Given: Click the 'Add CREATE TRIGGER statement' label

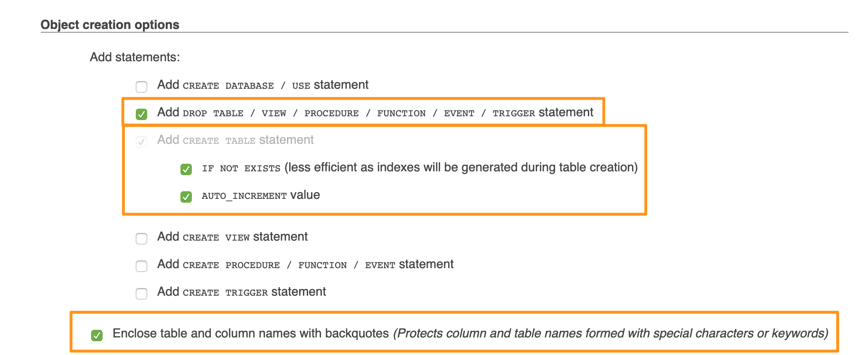Looking at the screenshot, I should click(241, 292).
